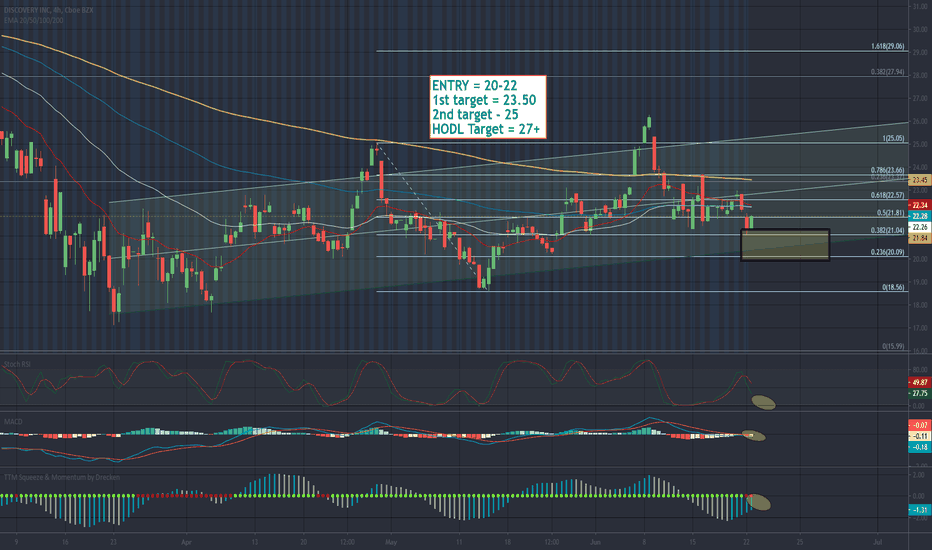The height and width of the screenshot is (550, 932).
Task: Click the 49.87 Stoch RSI value tag
Action: point(920,382)
